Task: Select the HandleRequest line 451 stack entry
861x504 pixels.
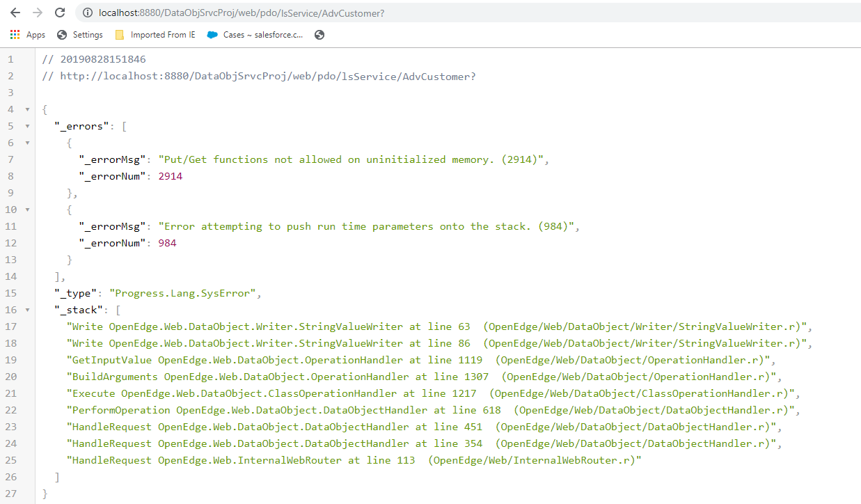Action: (x=422, y=427)
